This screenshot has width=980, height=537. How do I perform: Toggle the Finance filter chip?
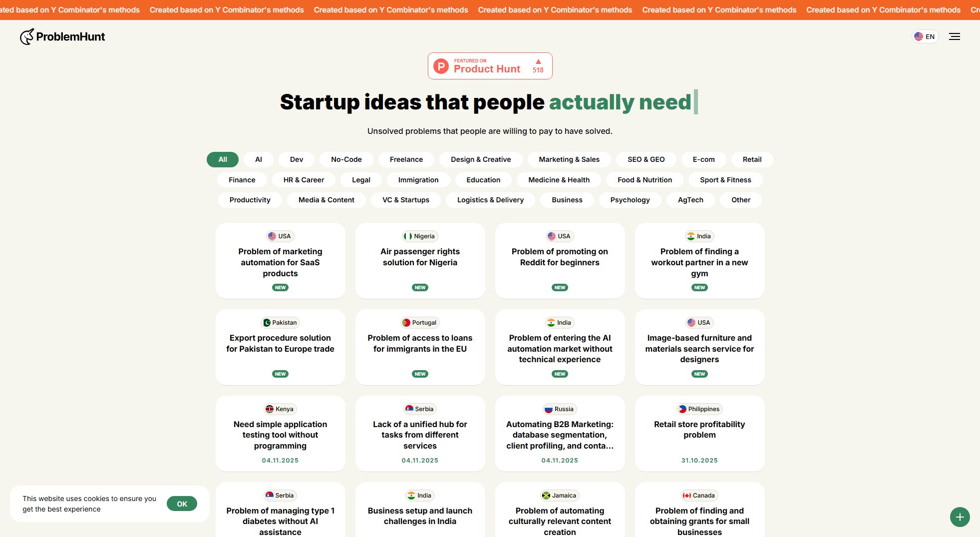241,180
